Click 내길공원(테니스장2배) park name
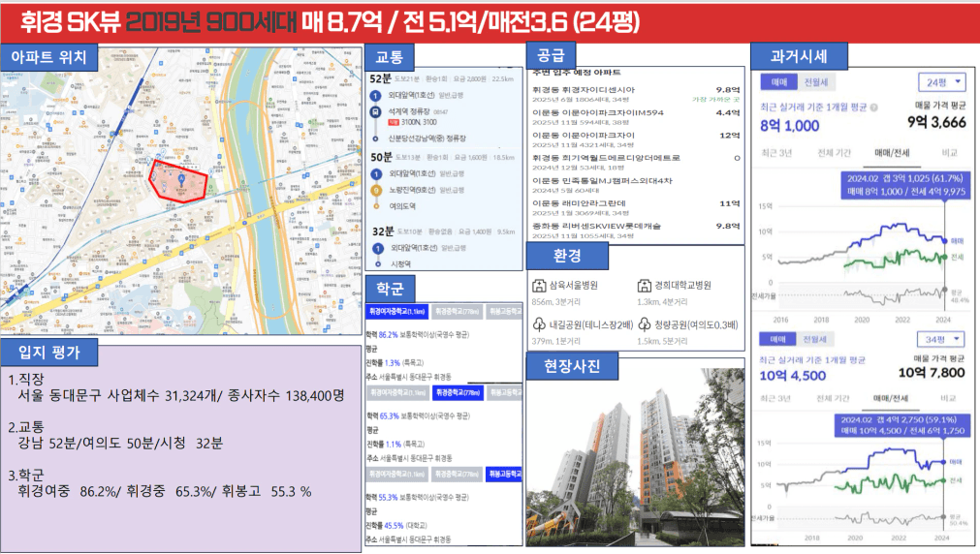Screen dimensions: 980x554 (591, 324)
